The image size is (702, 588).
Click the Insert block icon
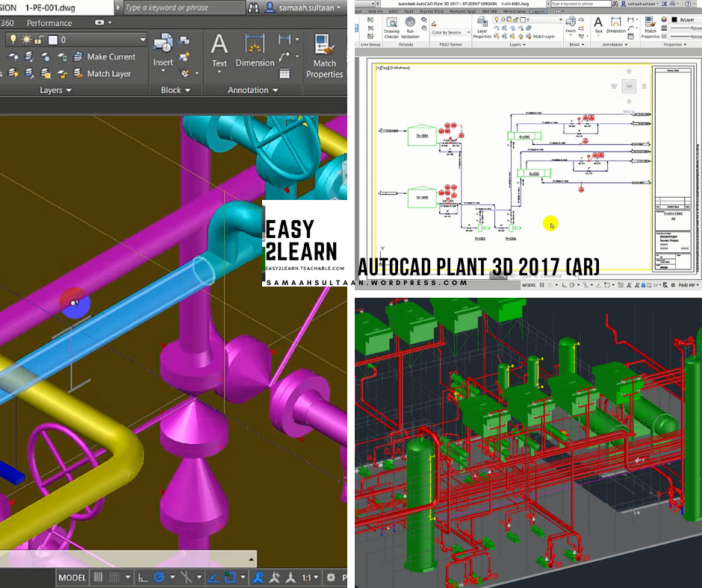click(163, 43)
